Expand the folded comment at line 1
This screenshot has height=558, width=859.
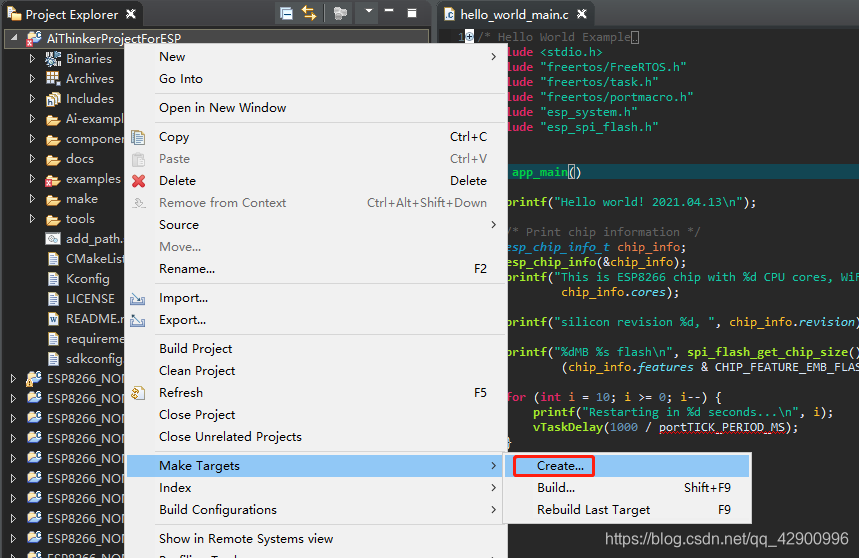(469, 37)
